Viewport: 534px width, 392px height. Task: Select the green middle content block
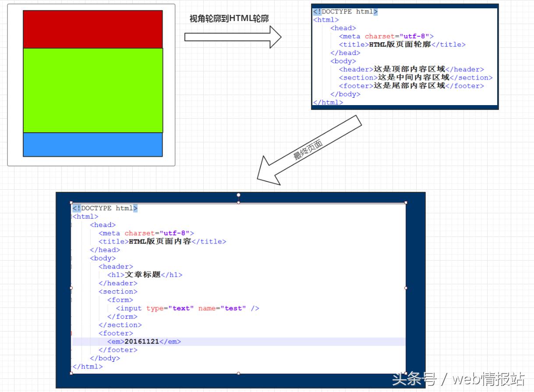(93, 90)
